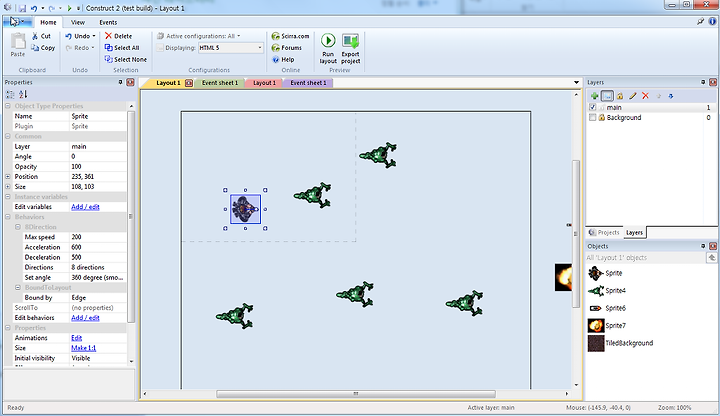Click the Paste button in Clipboard group
This screenshot has height=416, width=720.
18,45
